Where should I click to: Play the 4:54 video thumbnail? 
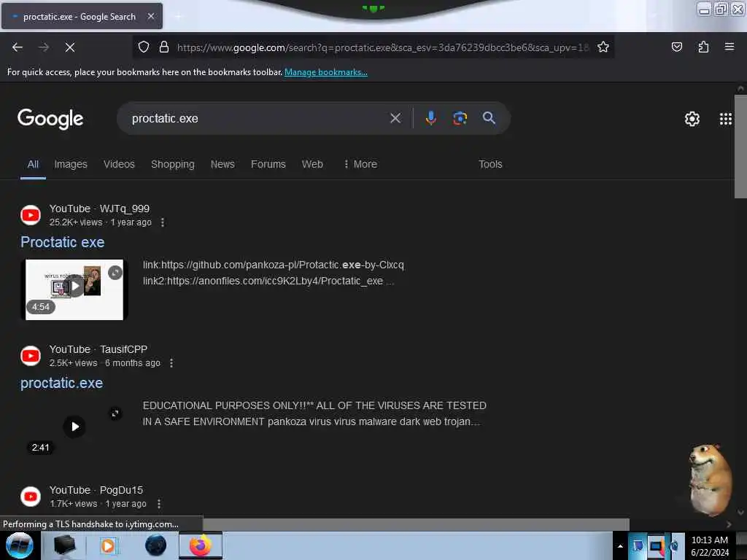pyautogui.click(x=74, y=286)
